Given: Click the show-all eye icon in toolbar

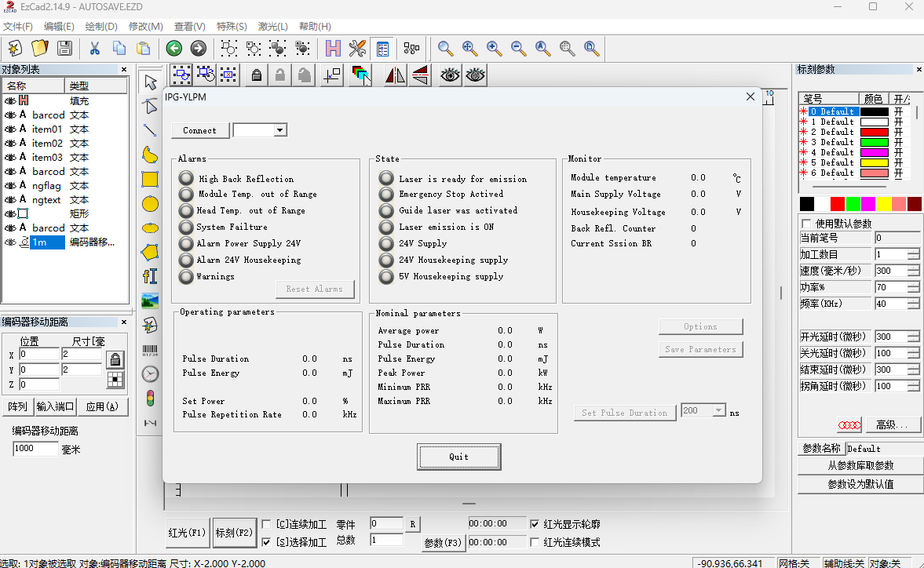Looking at the screenshot, I should click(x=450, y=75).
